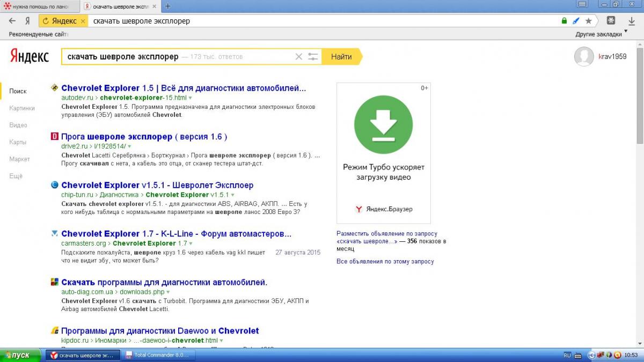Viewport: 644px width, 362px height.
Task: Open the extension icon beside the address bar
Action: (x=611, y=20)
